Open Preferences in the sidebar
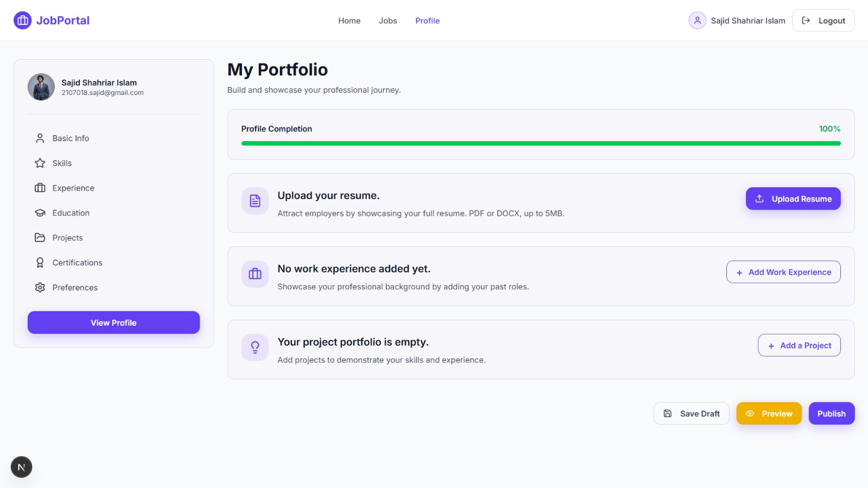The width and height of the screenshot is (868, 488). tap(75, 288)
